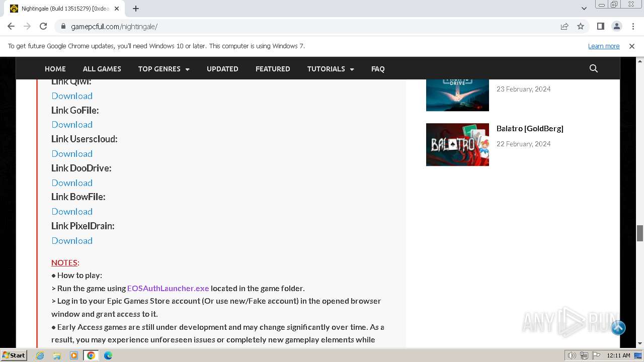Open the Chrome profile avatar
Screen dimensions: 644x362
(x=616, y=27)
